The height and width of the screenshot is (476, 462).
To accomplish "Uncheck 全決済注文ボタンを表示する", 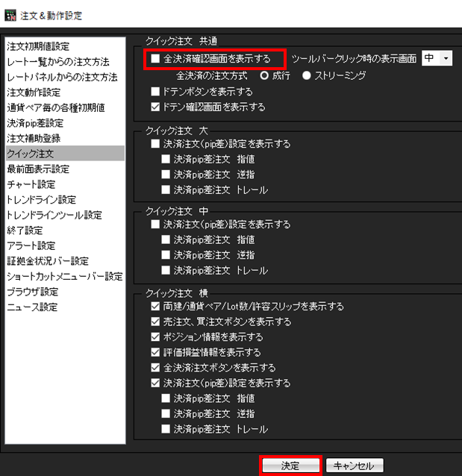I will [x=155, y=368].
